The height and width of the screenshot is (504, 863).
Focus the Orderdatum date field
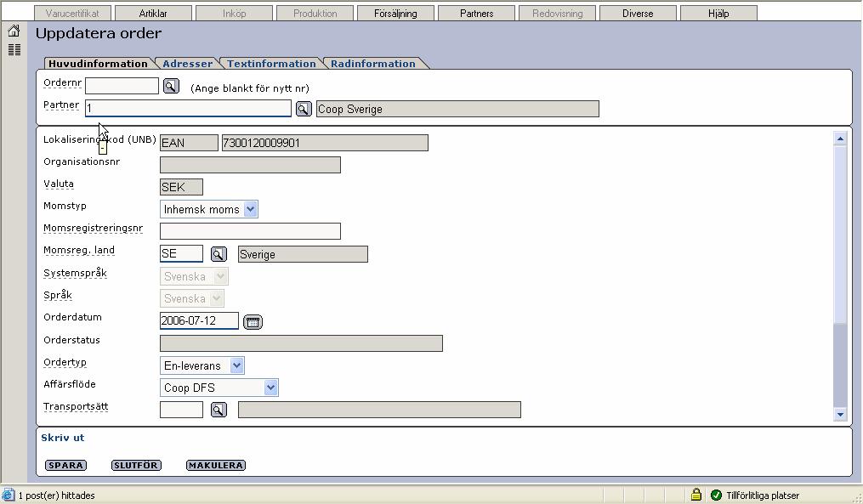pos(199,320)
